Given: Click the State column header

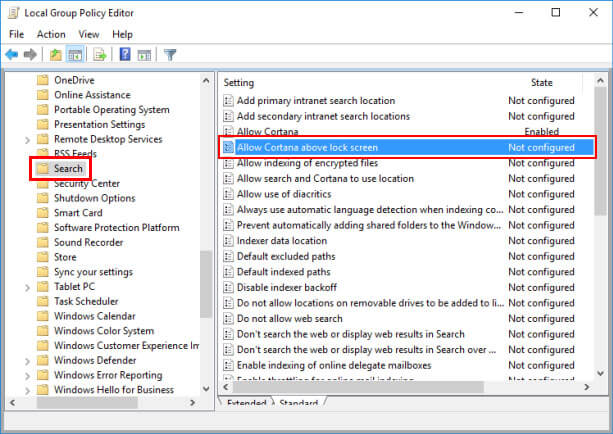Looking at the screenshot, I should (541, 82).
